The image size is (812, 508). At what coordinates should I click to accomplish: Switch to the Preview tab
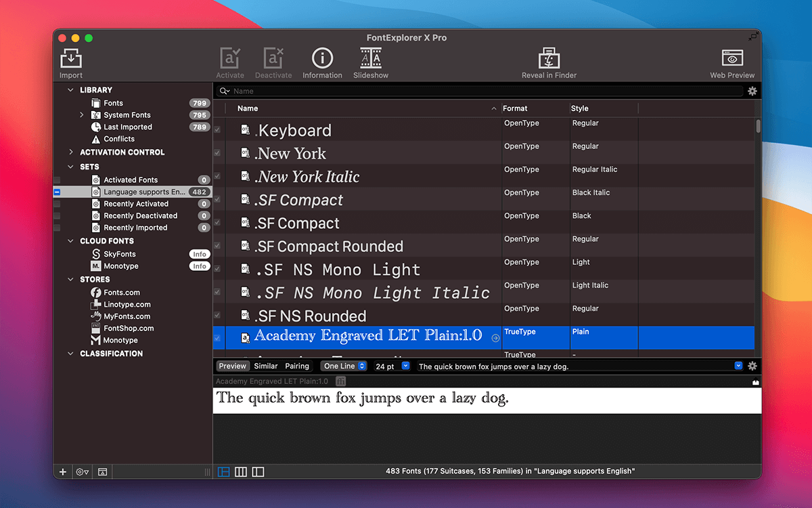(x=233, y=366)
